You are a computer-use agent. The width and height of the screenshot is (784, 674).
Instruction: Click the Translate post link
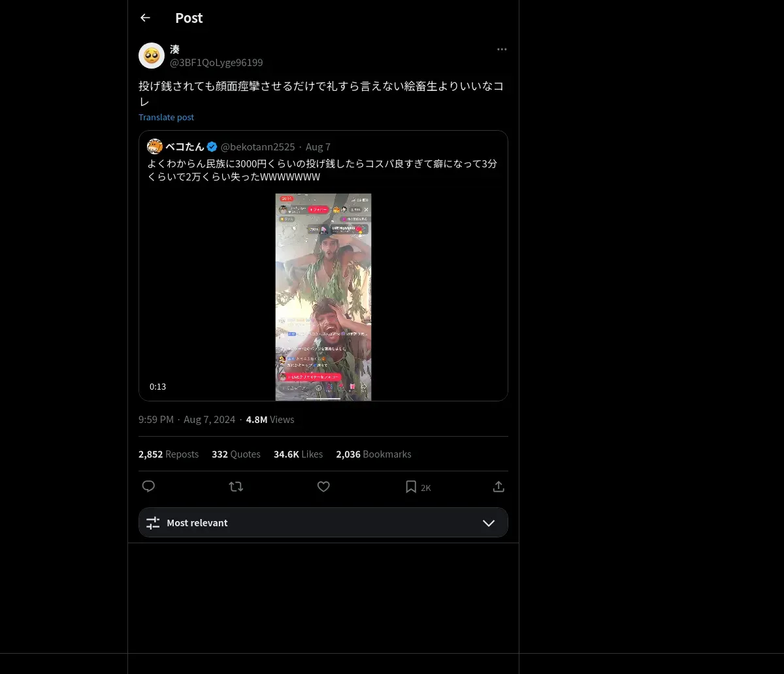166,117
